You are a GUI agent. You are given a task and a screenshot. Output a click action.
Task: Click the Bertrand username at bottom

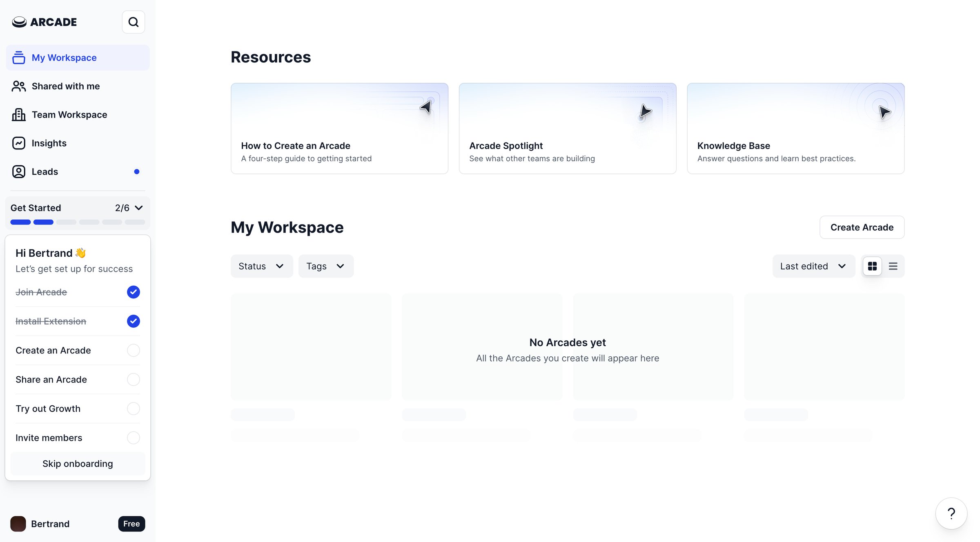coord(50,524)
